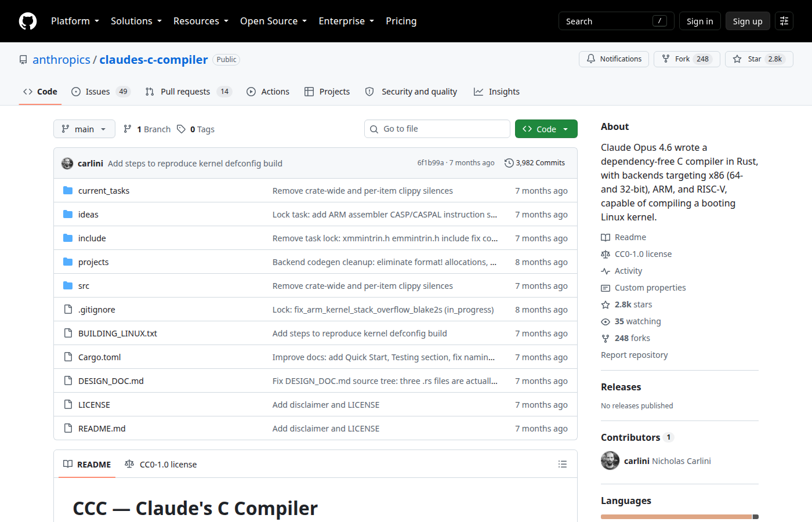Click the fork icon beside 248 forks
Screen dimensions: 812x522
[606, 338]
